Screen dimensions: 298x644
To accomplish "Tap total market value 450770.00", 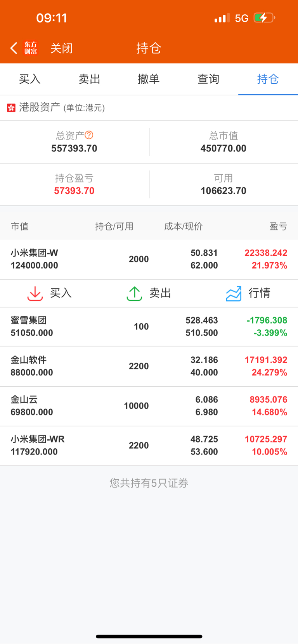I will coord(223,148).
